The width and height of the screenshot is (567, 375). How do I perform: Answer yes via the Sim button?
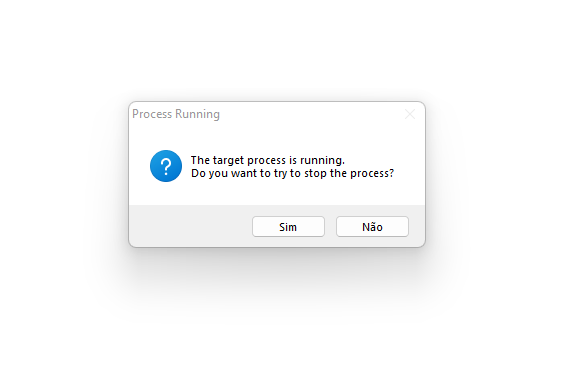tap(288, 227)
